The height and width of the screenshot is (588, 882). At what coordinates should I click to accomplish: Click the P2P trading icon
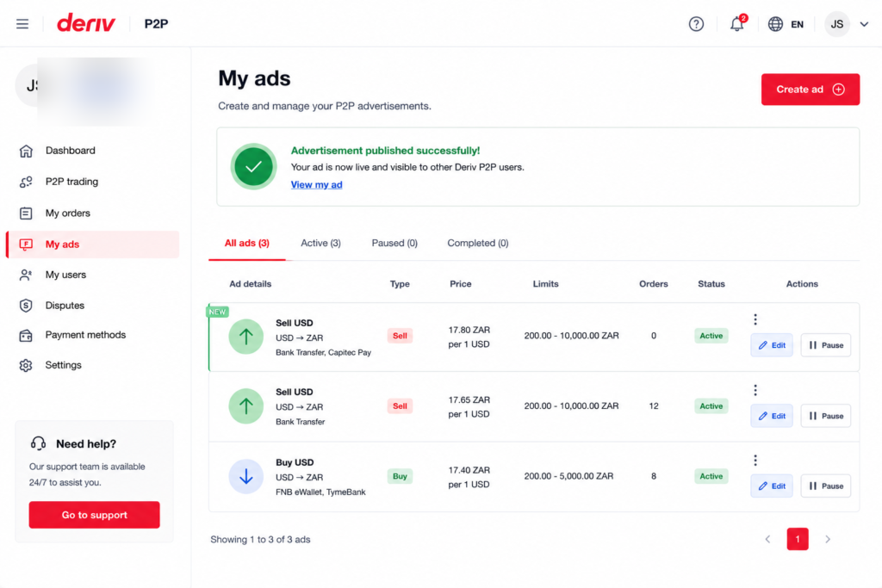point(26,182)
